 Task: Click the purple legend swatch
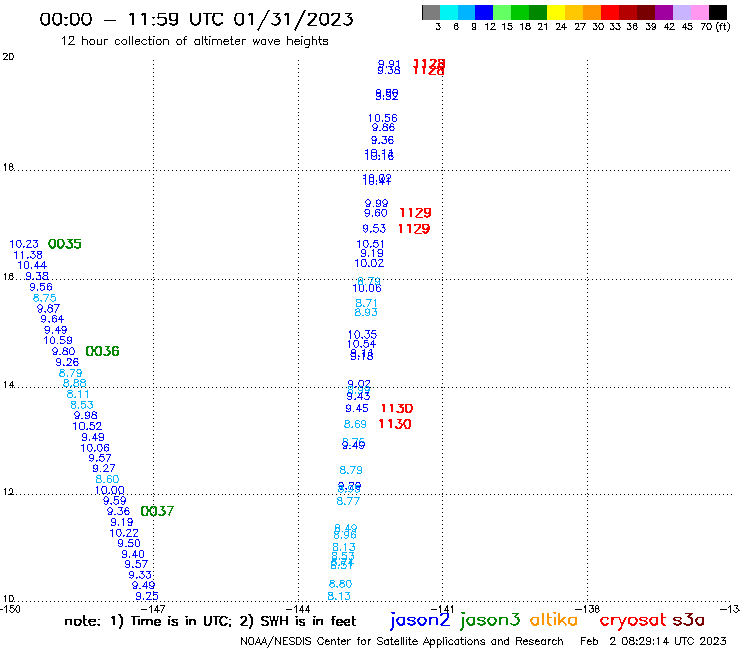pyautogui.click(x=664, y=12)
